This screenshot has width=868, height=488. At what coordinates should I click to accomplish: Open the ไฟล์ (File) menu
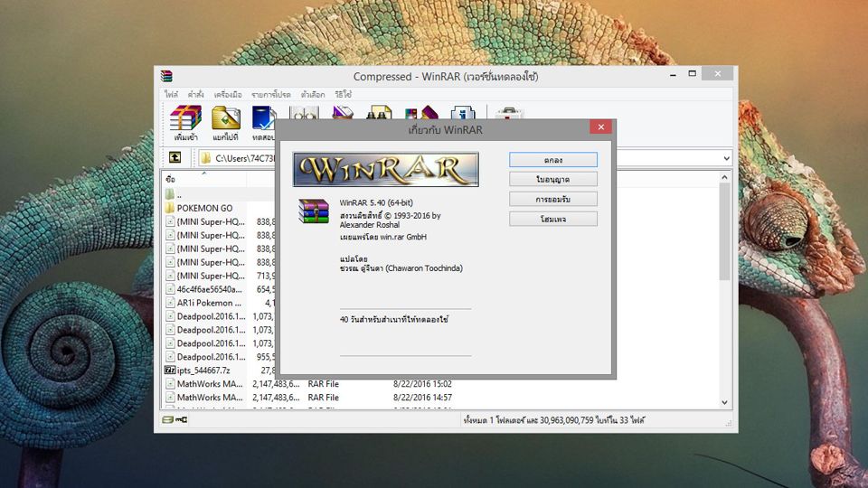[x=171, y=95]
